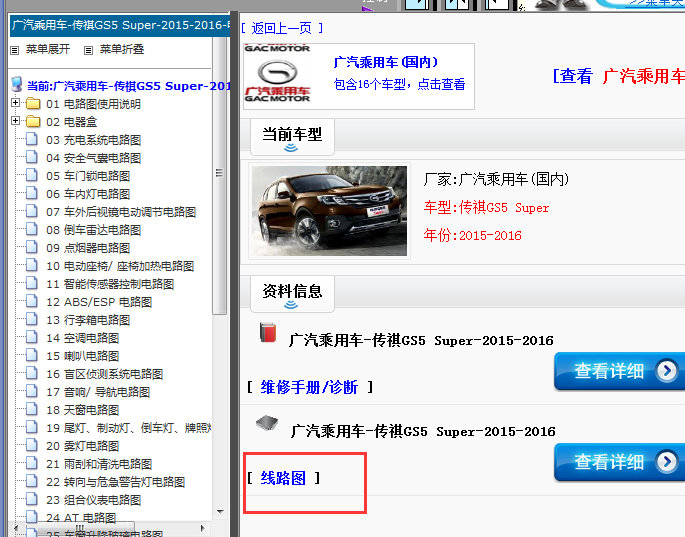The height and width of the screenshot is (537, 685).
Task: Select 16 盲区侦测系统电路图
Action: pos(105,374)
